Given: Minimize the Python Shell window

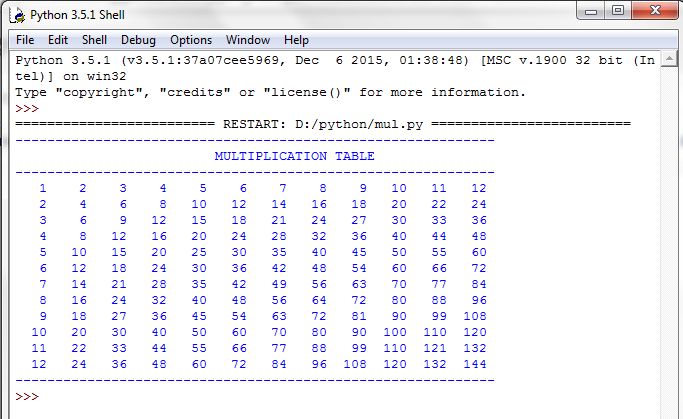Looking at the screenshot, I should tap(591, 11).
